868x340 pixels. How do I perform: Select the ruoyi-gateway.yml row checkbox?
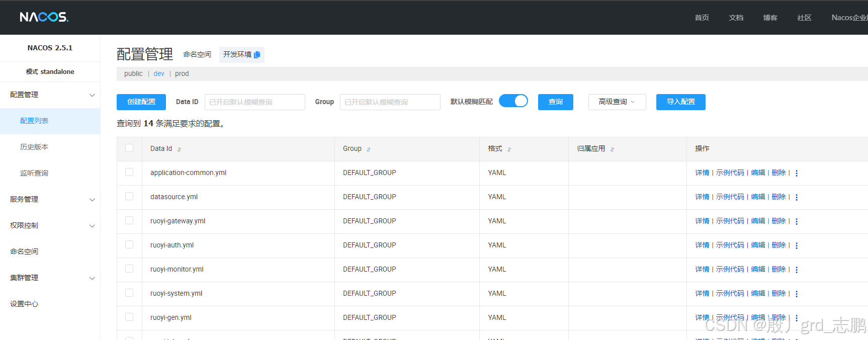coord(129,220)
